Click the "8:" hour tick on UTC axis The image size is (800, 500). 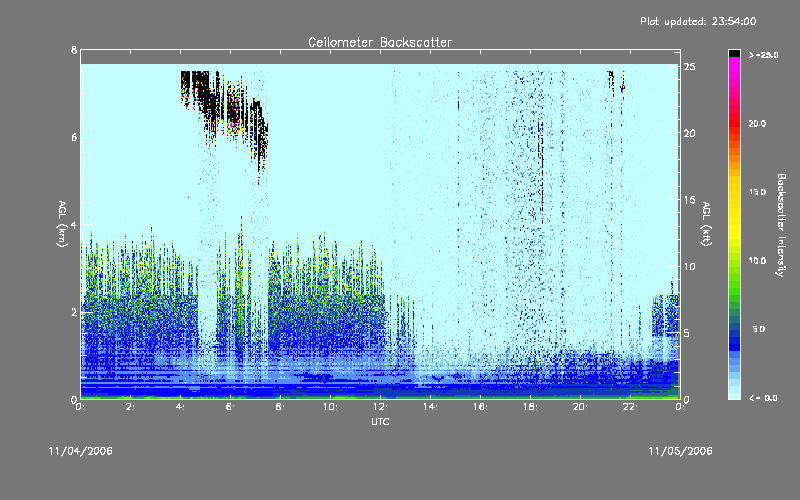point(281,407)
